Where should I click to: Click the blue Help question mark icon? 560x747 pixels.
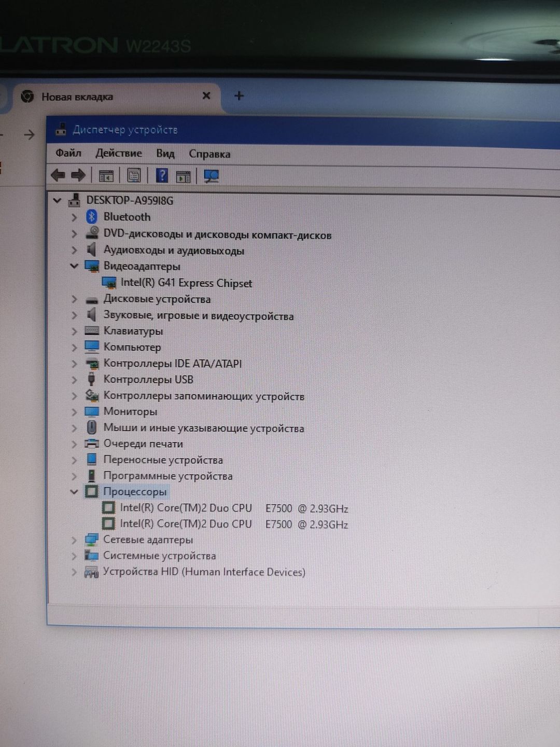162,176
